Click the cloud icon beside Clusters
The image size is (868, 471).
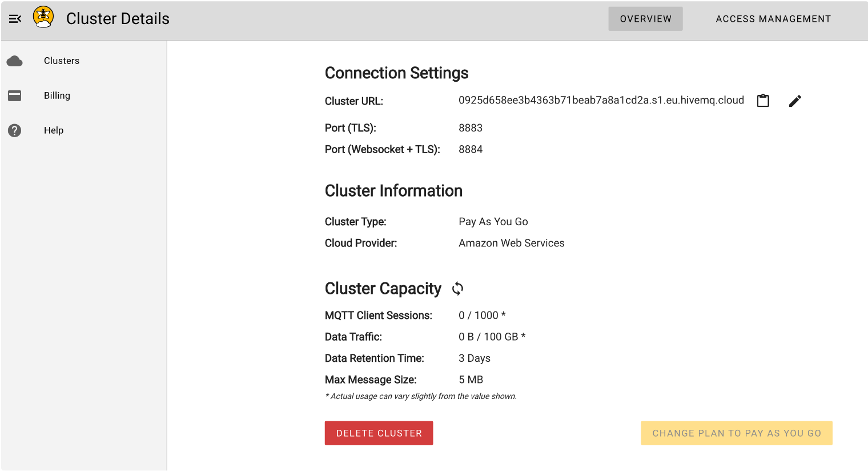[15, 61]
